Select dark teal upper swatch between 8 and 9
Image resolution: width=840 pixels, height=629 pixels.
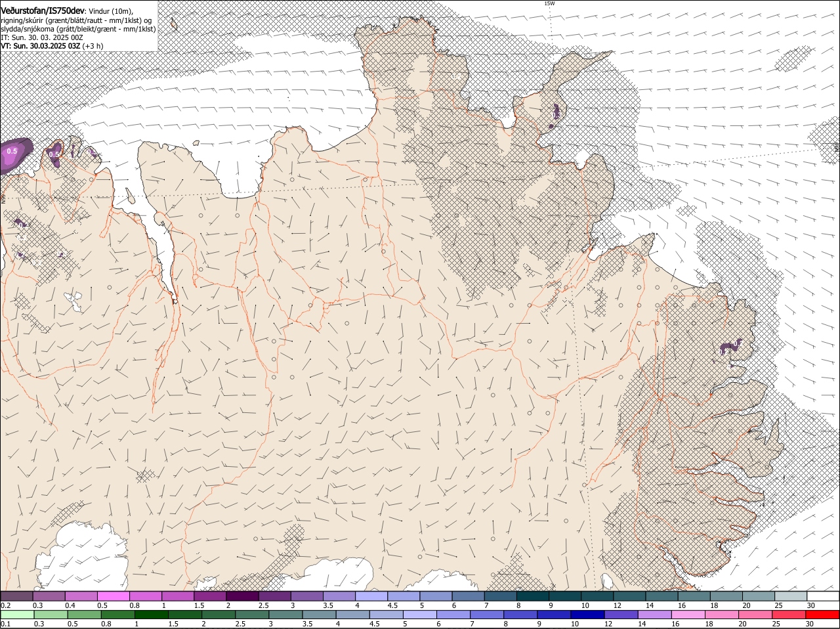pyautogui.click(x=533, y=596)
